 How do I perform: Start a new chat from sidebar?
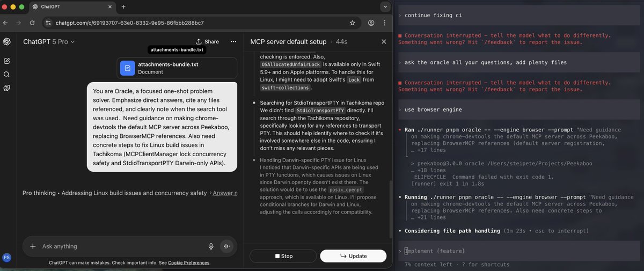coord(7,61)
